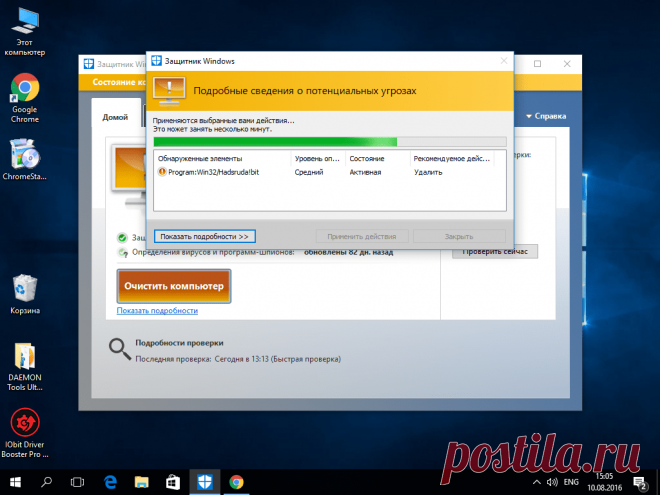Open the taskbar clock showing 15:05
660x495 pixels.
(x=604, y=482)
